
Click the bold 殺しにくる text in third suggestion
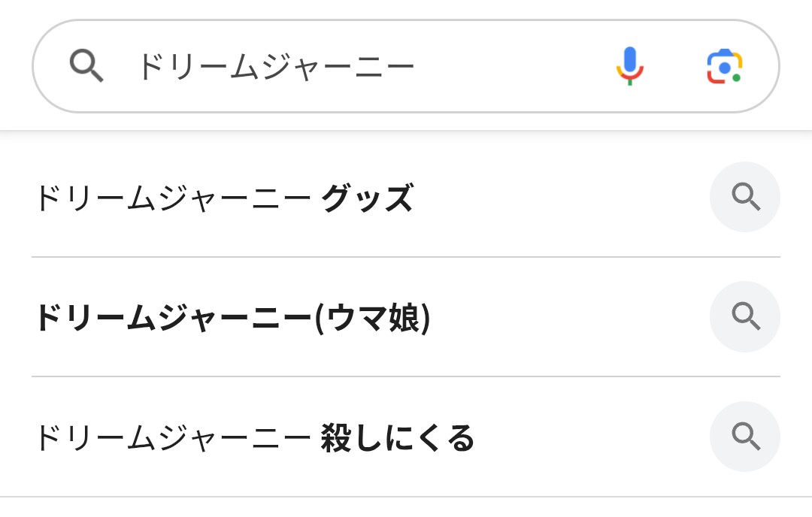point(398,438)
